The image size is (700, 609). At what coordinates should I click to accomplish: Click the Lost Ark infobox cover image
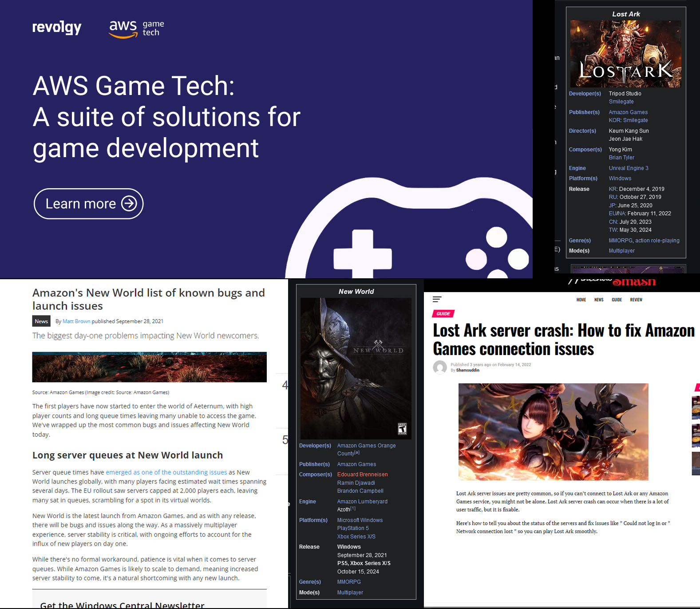pyautogui.click(x=626, y=54)
